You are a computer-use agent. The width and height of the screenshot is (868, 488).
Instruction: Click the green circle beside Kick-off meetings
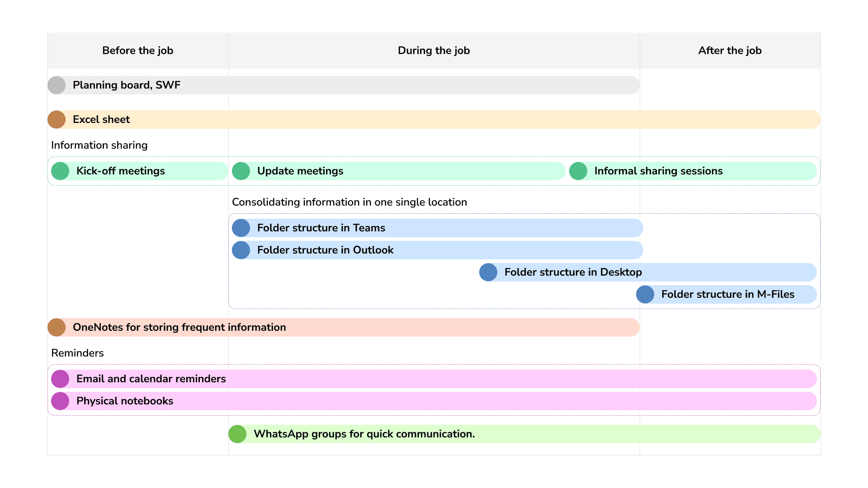tap(60, 171)
